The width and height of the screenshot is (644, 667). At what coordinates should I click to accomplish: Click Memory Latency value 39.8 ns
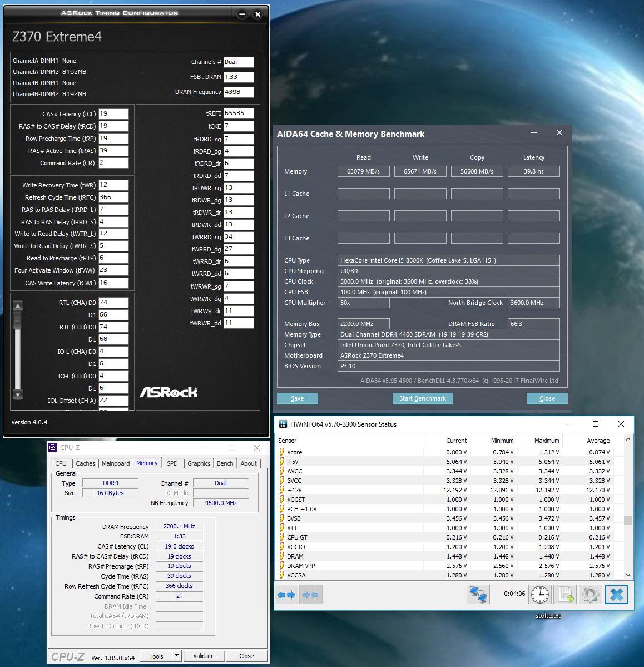point(534,171)
